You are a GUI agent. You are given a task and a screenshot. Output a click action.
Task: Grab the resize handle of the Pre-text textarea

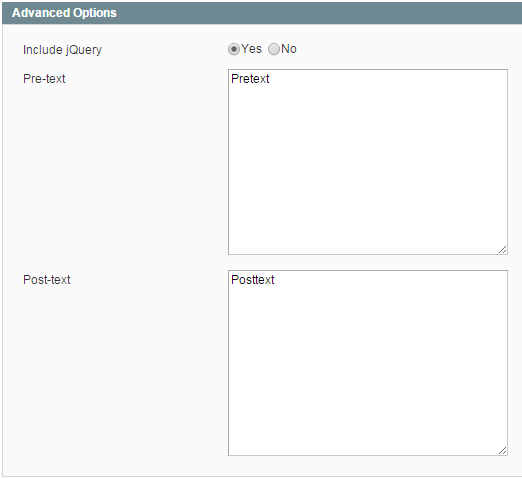[x=503, y=250]
